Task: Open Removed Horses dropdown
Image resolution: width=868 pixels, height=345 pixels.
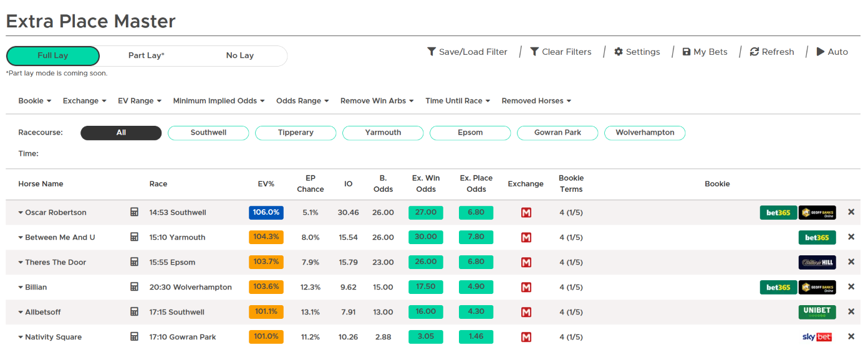Action: pyautogui.click(x=536, y=101)
